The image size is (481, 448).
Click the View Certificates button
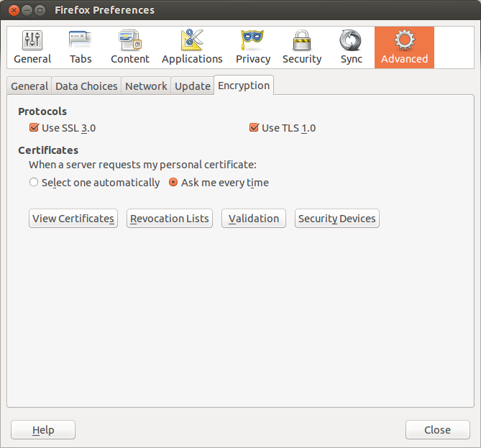click(73, 219)
